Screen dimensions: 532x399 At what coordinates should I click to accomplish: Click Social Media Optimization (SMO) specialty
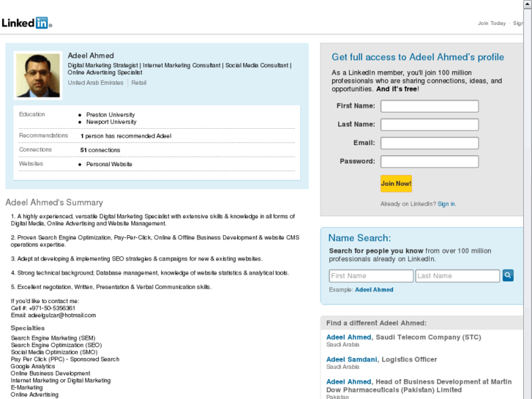pos(54,352)
